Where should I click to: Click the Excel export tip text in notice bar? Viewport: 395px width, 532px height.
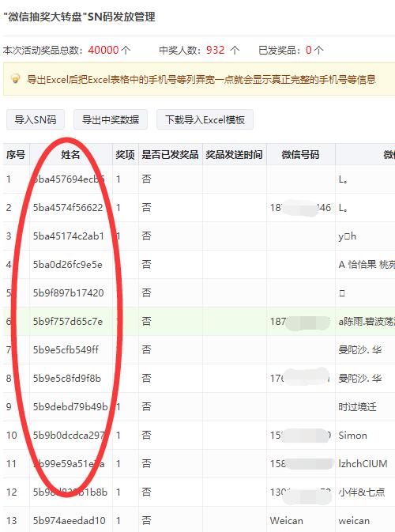[x=201, y=79]
